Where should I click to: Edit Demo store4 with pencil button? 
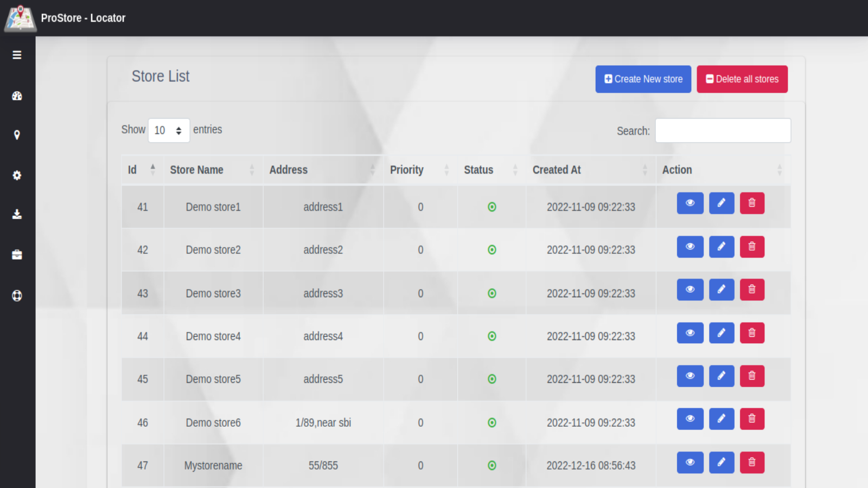coord(722,333)
